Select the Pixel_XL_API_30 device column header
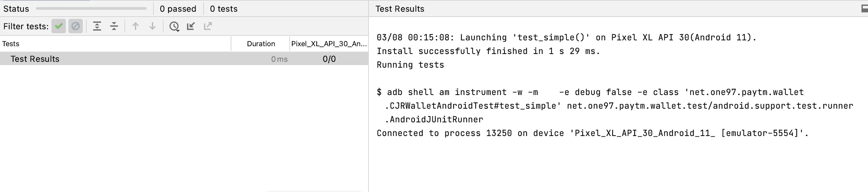 point(329,44)
